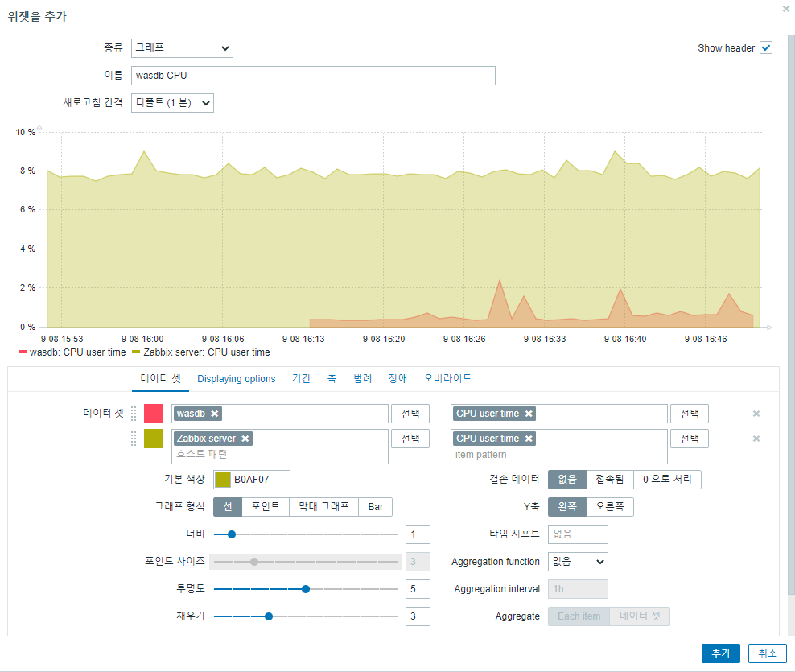Image resolution: width=795 pixels, height=672 pixels.
Task: Set missing data to 없음
Action: pos(567,480)
